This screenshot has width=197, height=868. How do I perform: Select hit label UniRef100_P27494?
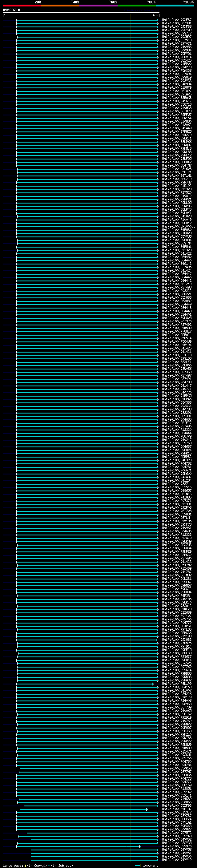click(x=177, y=74)
